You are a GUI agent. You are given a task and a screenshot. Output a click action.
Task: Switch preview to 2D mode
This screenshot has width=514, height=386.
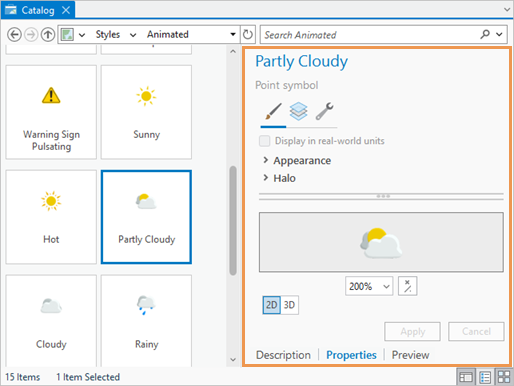pos(271,305)
